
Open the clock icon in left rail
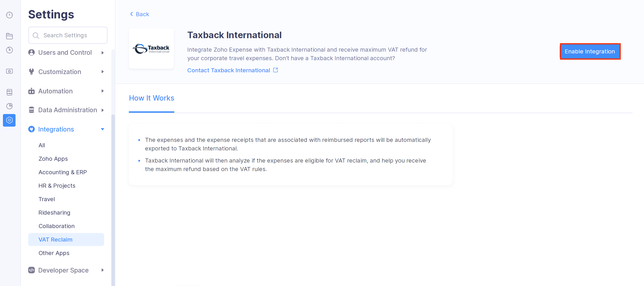(x=9, y=50)
